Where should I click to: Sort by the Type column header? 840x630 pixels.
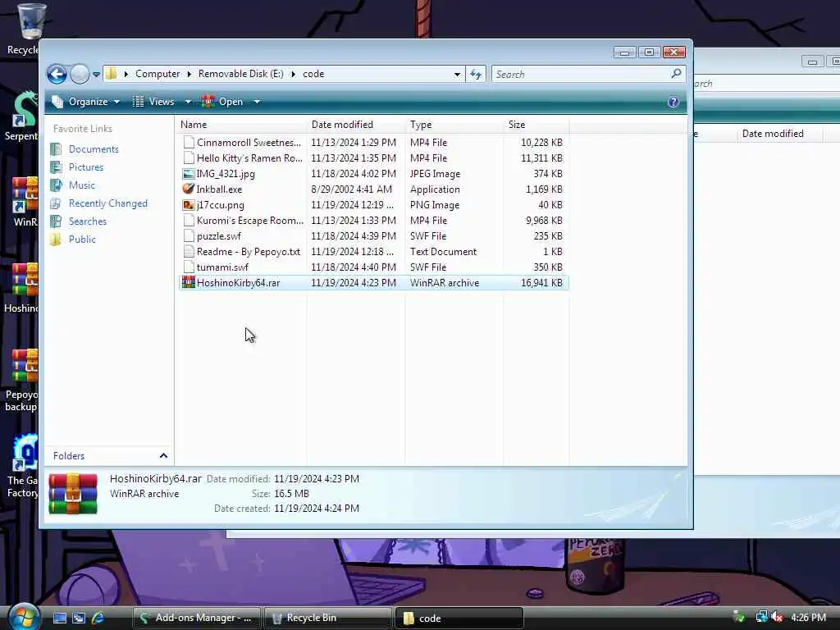pyautogui.click(x=454, y=125)
